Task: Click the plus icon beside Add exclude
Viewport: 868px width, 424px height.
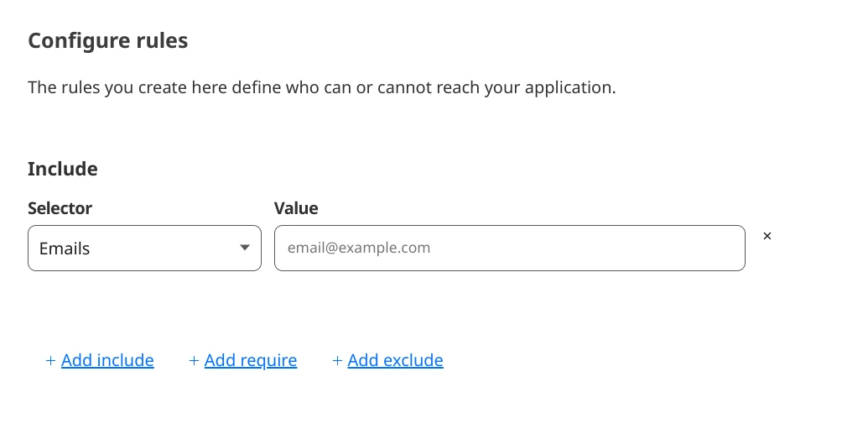Action: 337,361
